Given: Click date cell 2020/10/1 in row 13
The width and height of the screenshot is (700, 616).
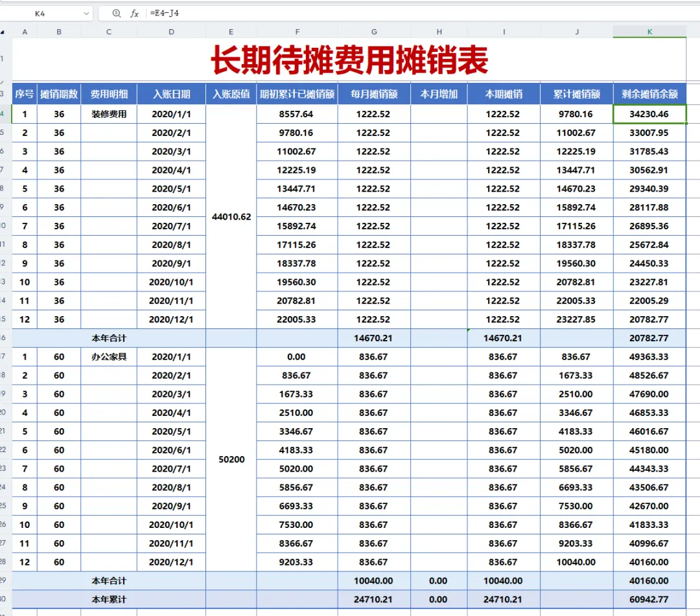Looking at the screenshot, I should 171,282.
